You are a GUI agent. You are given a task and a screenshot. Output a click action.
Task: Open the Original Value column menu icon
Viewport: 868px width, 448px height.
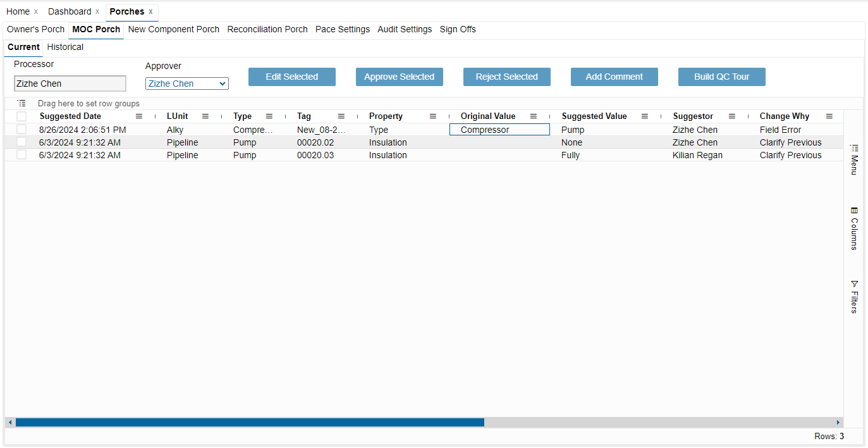point(533,116)
